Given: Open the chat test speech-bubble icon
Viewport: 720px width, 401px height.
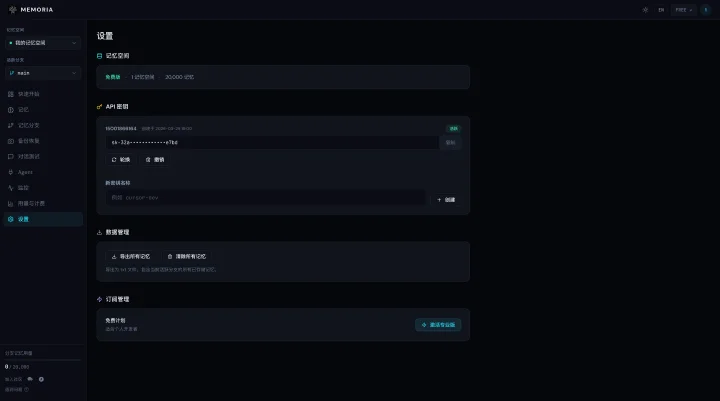Looking at the screenshot, I should [11, 157].
